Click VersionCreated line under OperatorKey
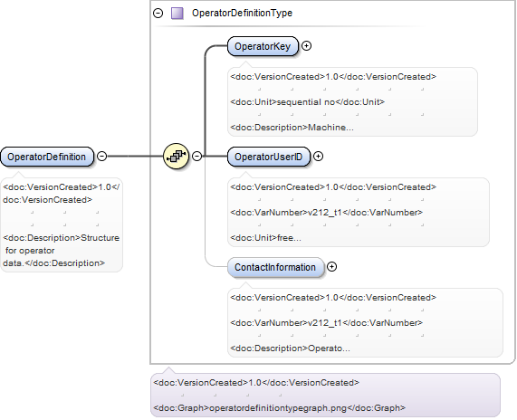The image size is (517, 420). click(x=333, y=77)
